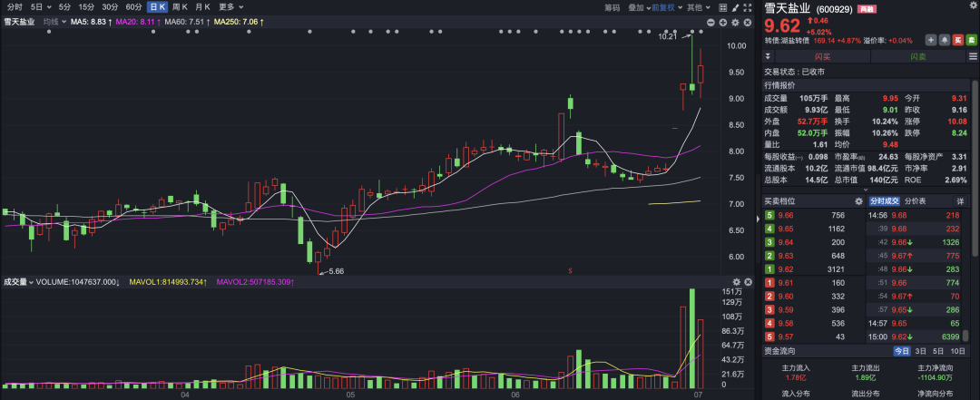Select the 分价表 tab
The width and height of the screenshot is (980, 400).
[x=916, y=200]
